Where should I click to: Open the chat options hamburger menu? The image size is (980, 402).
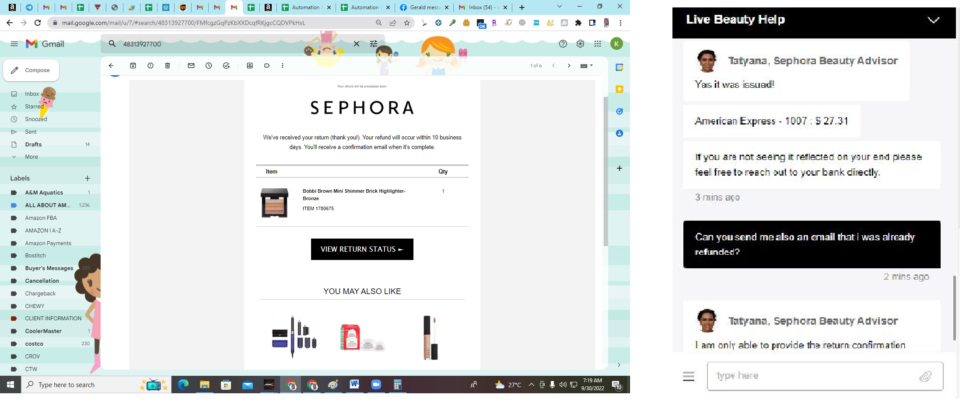[x=689, y=376]
